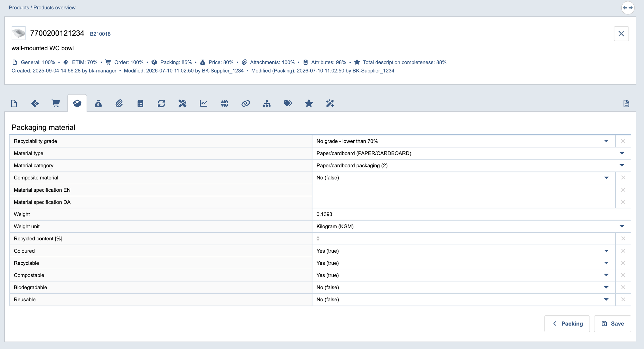Viewport: 644px width, 349px height.
Task: Clear the Reusable value
Action: pos(623,299)
